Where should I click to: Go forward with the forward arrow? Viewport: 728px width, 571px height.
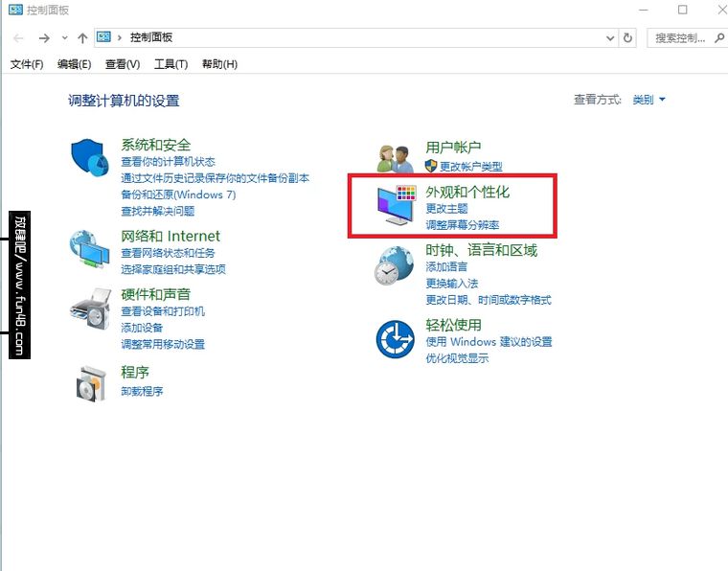pyautogui.click(x=44, y=38)
